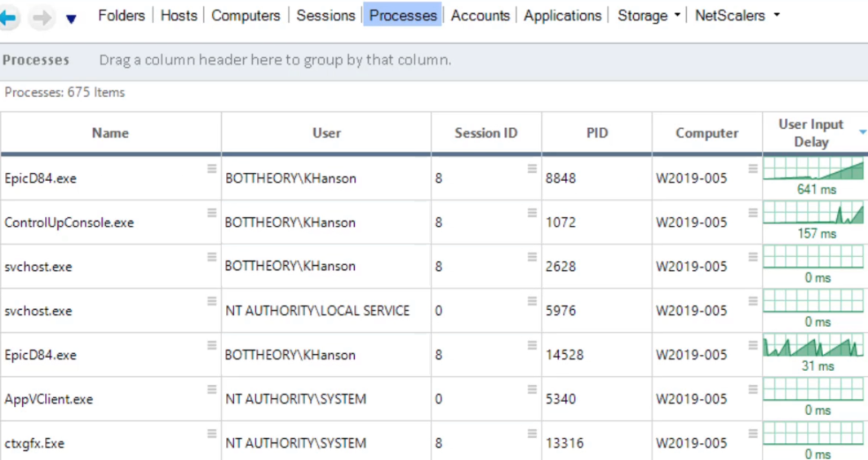Click the blue back navigation arrow
Screen dimensions: 868x460
[x=8, y=18]
